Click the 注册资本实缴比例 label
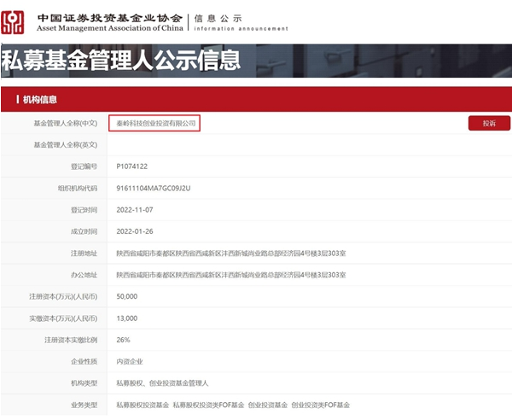512x420 pixels. point(71,340)
